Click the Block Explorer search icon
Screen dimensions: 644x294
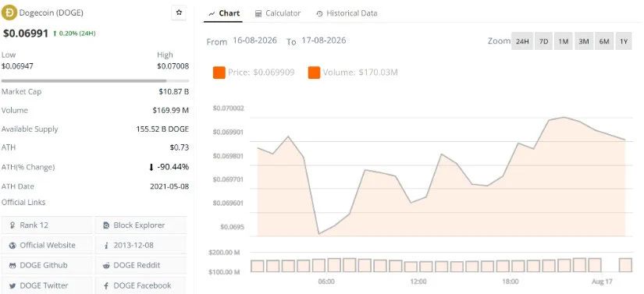click(107, 225)
